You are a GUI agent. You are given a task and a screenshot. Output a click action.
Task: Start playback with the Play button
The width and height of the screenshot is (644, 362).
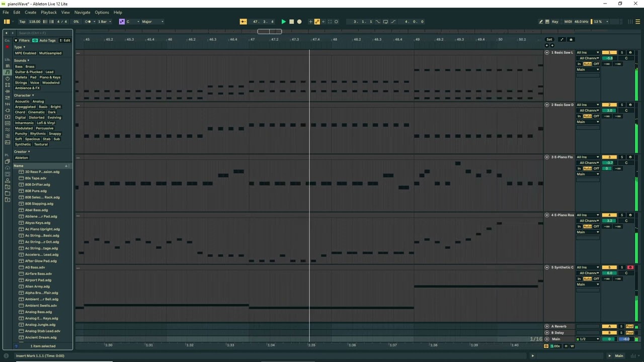click(284, 22)
